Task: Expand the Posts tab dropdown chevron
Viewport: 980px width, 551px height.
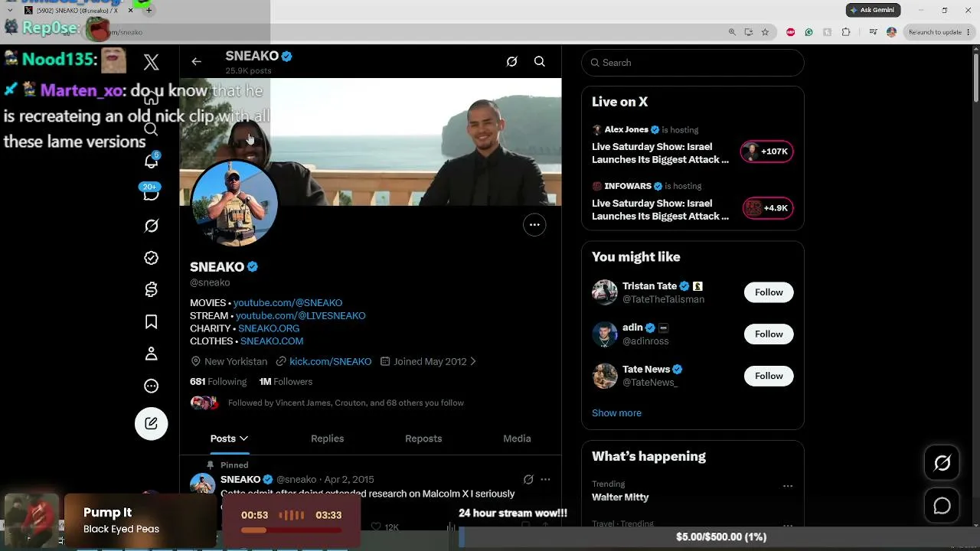Action: click(244, 439)
